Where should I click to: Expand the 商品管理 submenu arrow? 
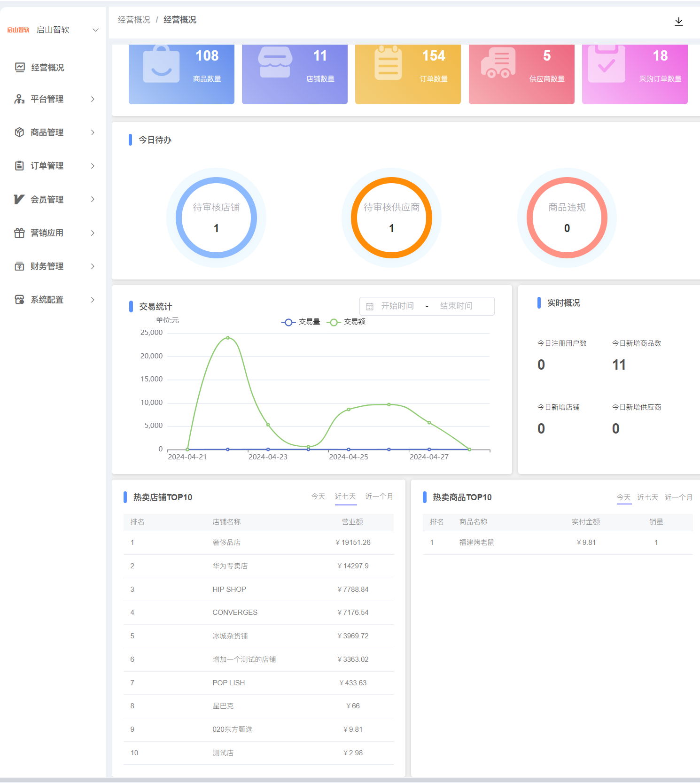[93, 132]
